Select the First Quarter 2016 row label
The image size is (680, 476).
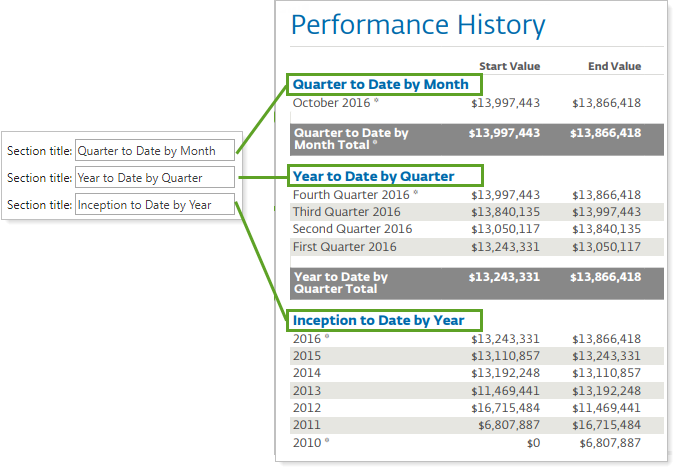[344, 247]
